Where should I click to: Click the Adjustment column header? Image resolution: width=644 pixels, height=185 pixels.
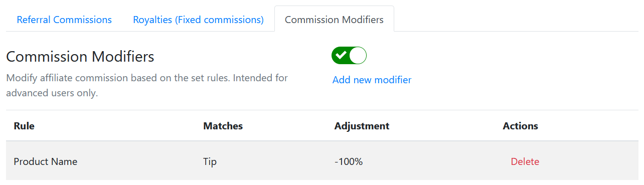click(362, 126)
